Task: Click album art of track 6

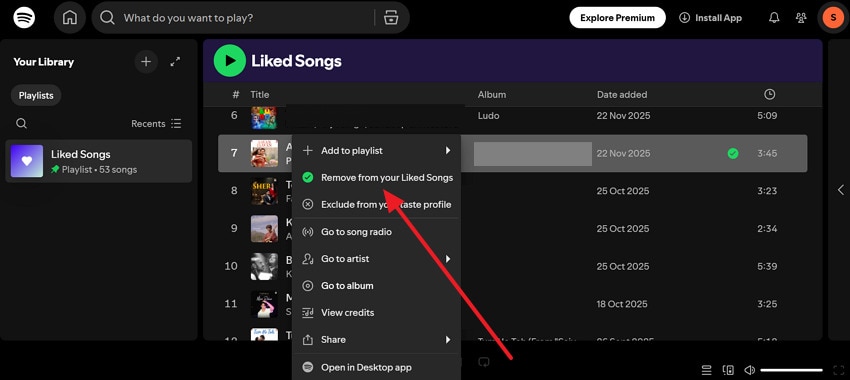Action: [x=264, y=118]
